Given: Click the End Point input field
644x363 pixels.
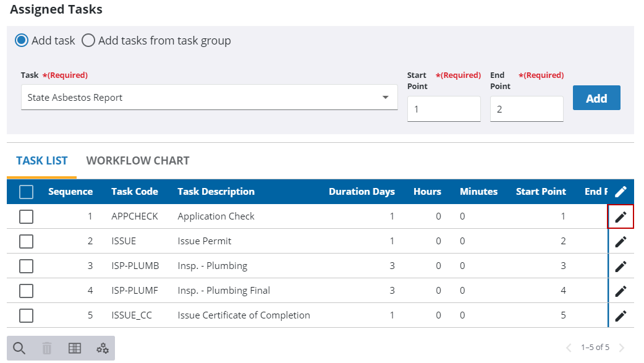Looking at the screenshot, I should point(527,109).
